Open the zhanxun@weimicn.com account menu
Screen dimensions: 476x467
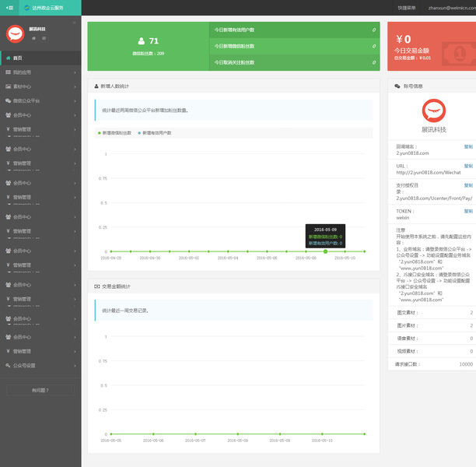pos(452,8)
